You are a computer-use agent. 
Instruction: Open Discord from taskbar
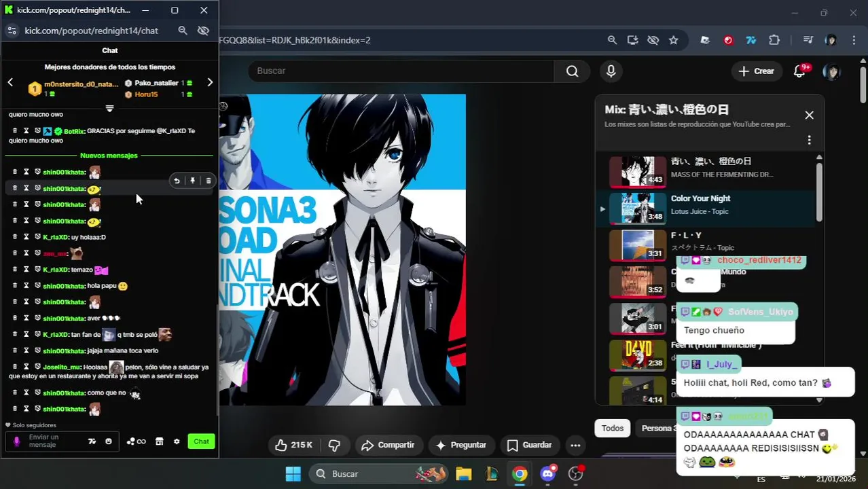pos(548,473)
